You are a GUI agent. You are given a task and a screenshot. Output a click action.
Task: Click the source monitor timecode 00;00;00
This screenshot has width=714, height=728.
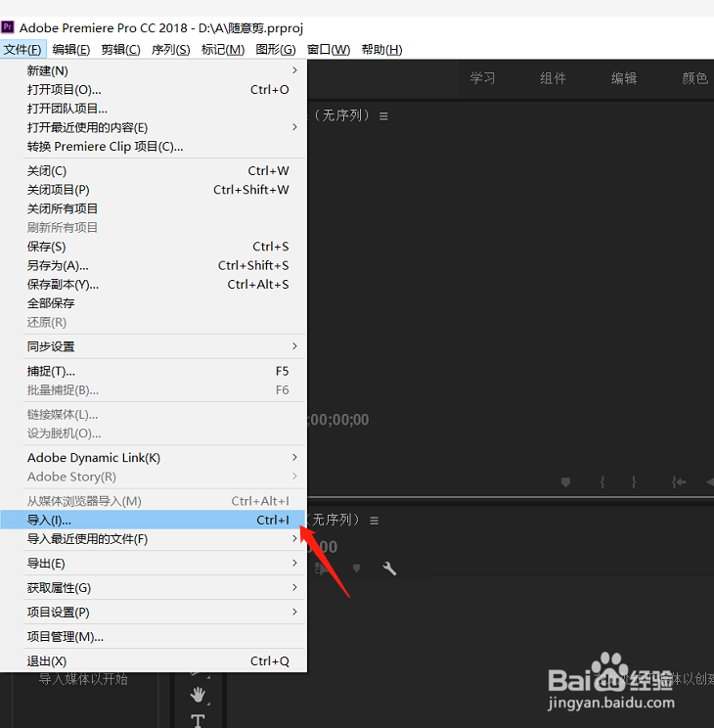[338, 419]
